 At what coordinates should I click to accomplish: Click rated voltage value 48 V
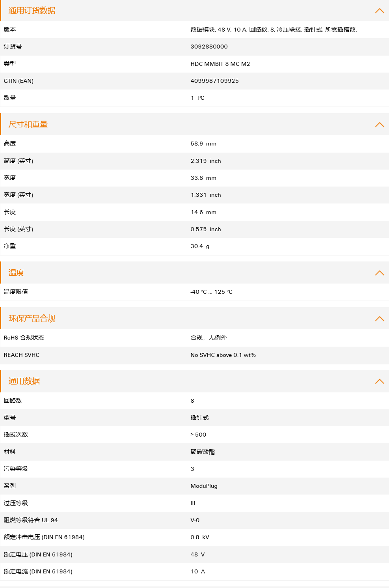197,554
